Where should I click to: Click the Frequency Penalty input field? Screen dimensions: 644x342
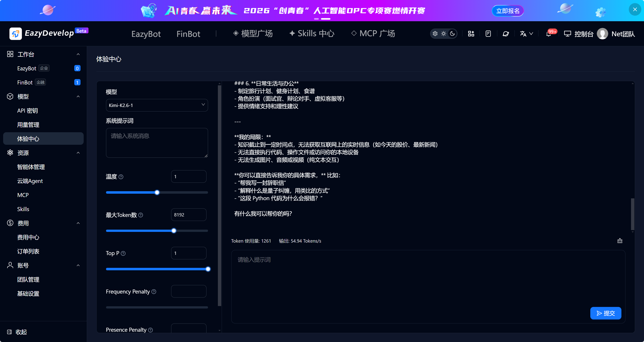[x=189, y=291]
